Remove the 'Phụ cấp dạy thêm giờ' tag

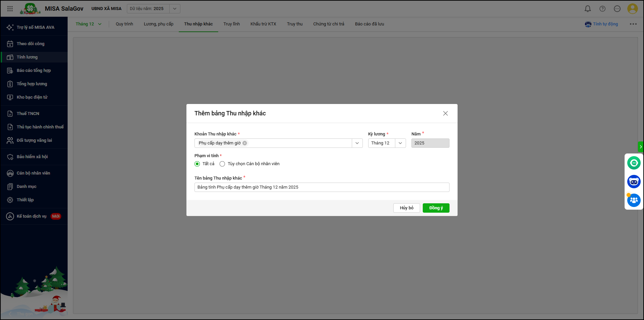click(245, 143)
